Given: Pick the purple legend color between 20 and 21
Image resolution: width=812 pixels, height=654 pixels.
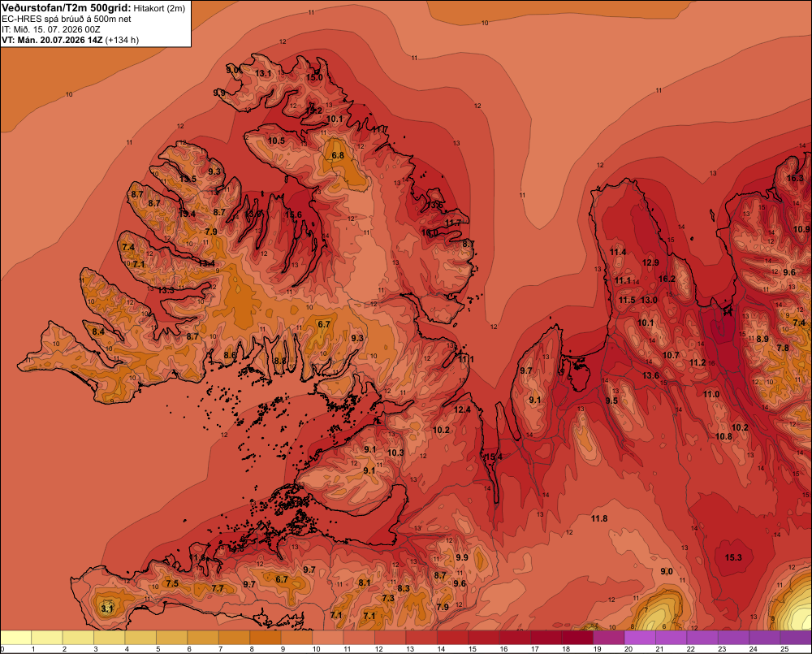Looking at the screenshot, I should [640, 638].
